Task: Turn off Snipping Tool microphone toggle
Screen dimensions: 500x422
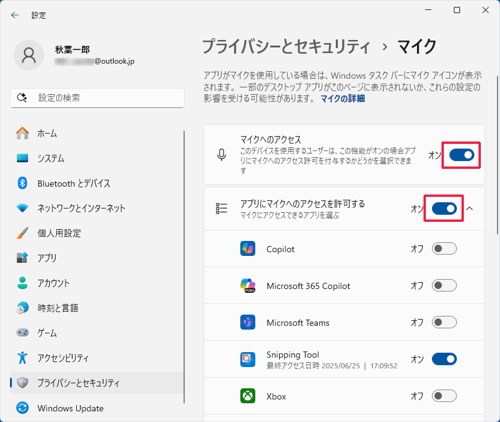Action: point(444,359)
